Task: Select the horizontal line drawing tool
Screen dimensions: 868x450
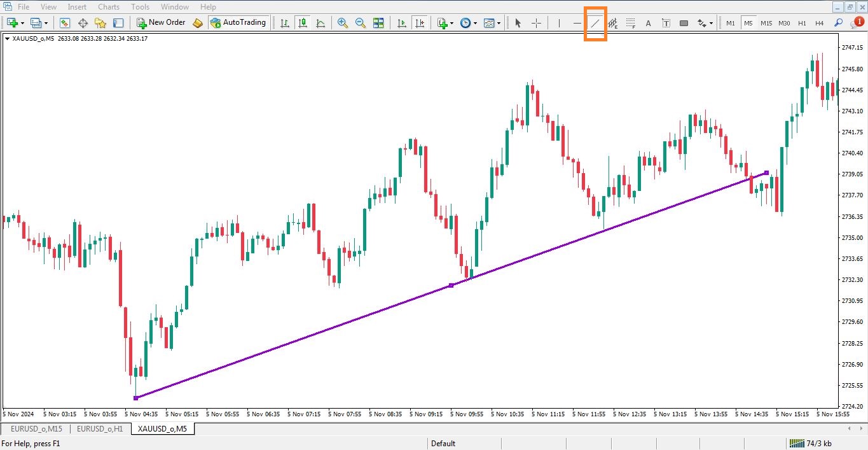Action: (577, 23)
